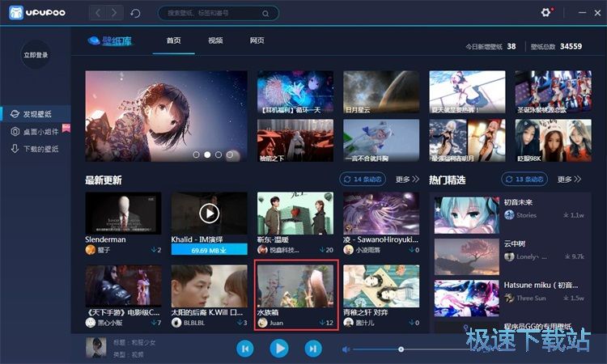
Task: Switch to the 视频 tab
Action: point(215,40)
